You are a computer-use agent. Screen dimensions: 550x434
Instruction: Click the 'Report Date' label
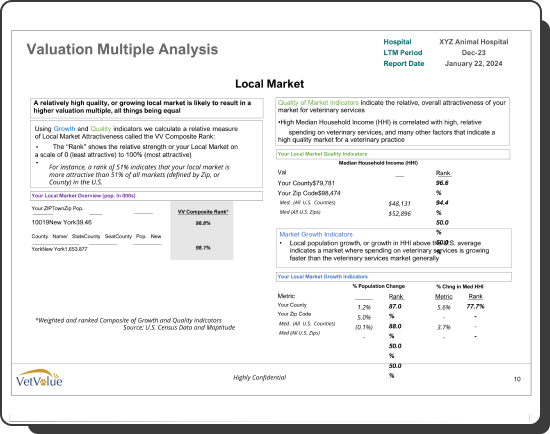point(404,64)
